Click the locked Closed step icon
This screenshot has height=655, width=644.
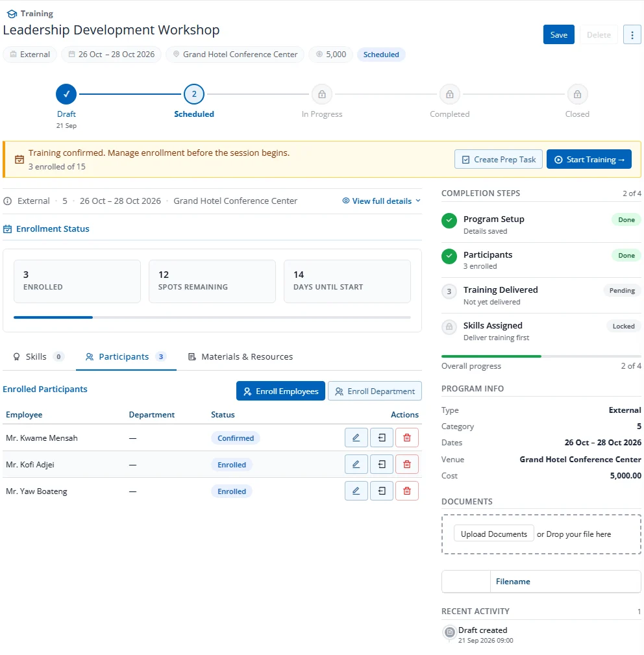578,94
